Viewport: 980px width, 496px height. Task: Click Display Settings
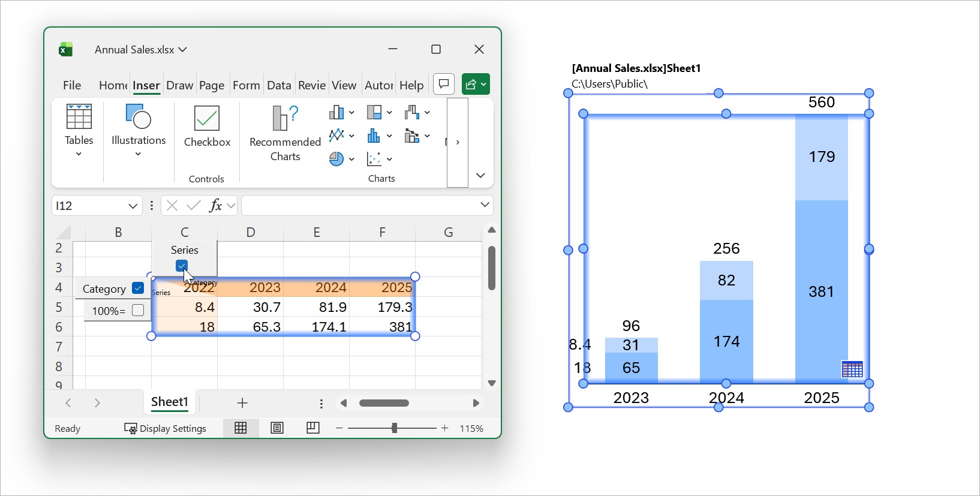tap(166, 428)
